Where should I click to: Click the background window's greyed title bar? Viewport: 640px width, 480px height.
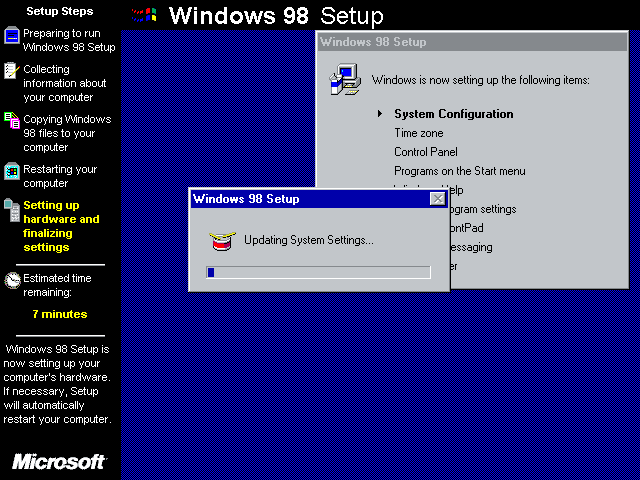[x=472, y=42]
